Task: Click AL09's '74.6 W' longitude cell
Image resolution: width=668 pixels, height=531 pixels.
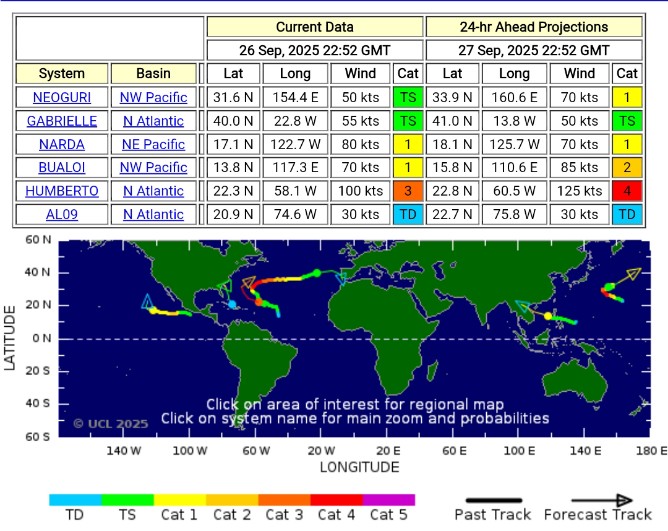Action: (x=295, y=214)
